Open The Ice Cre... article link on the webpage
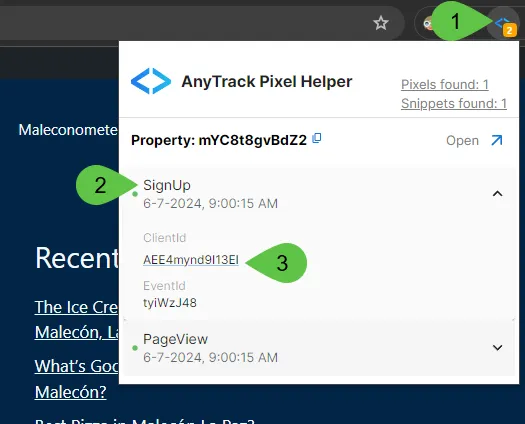The height and width of the screenshot is (424, 525). pos(77,320)
